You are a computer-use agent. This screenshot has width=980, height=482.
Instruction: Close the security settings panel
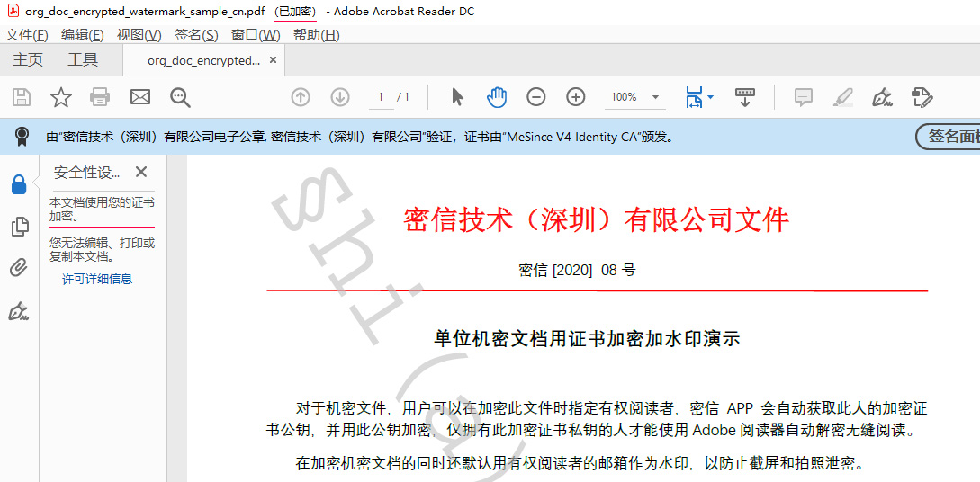click(x=141, y=173)
